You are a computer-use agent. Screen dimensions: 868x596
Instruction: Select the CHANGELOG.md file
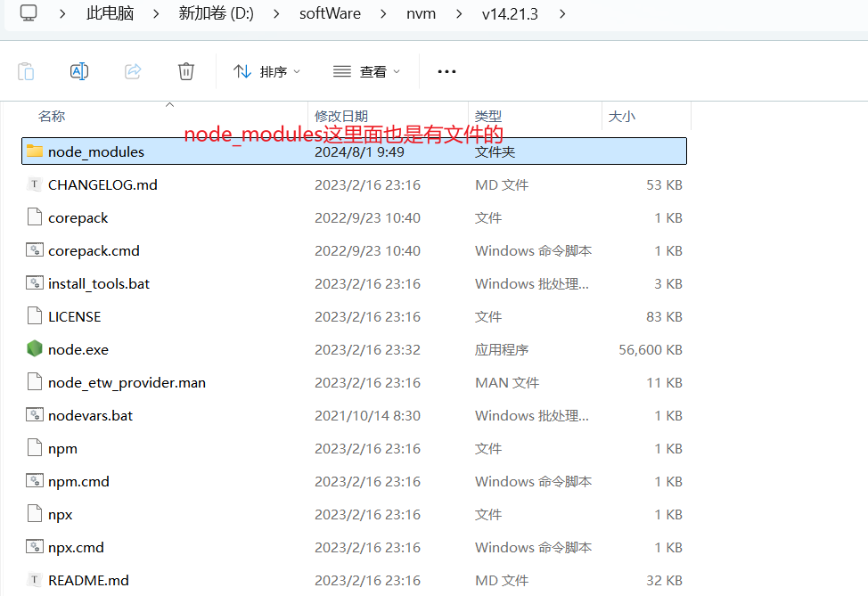tap(102, 184)
